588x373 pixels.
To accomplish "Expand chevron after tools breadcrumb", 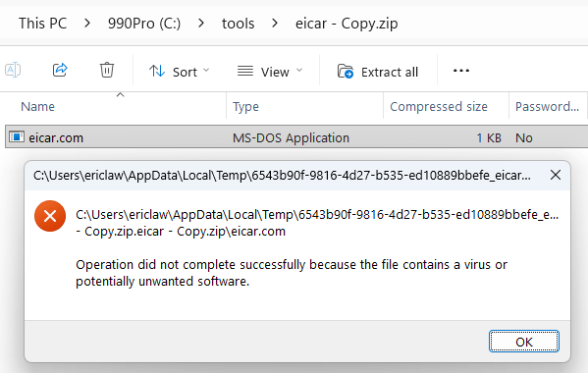I will click(275, 24).
